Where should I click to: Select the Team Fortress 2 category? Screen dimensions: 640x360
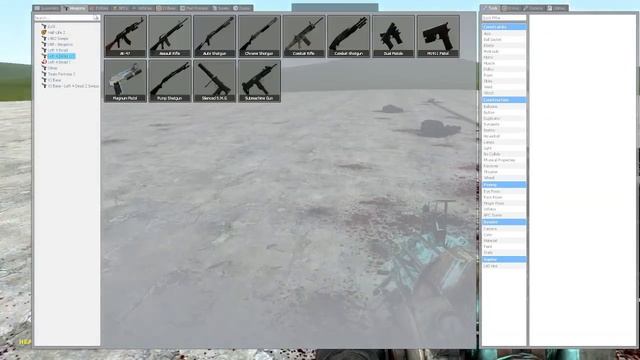tap(61, 74)
